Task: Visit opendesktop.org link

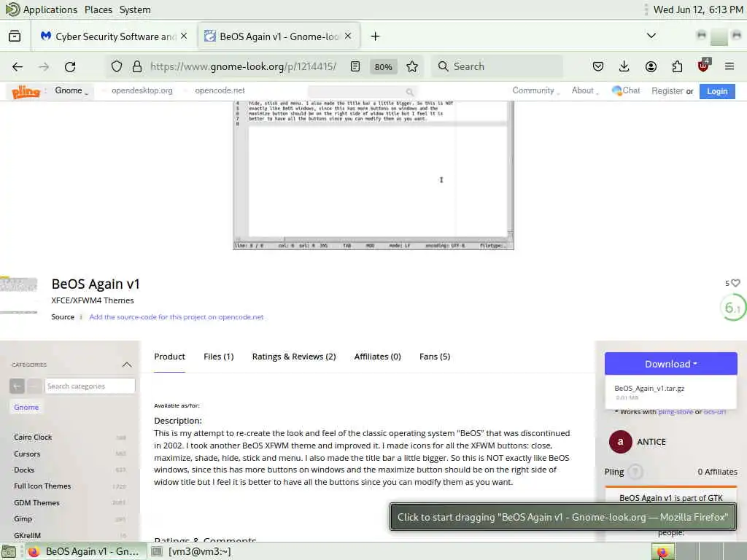Action: click(x=142, y=90)
